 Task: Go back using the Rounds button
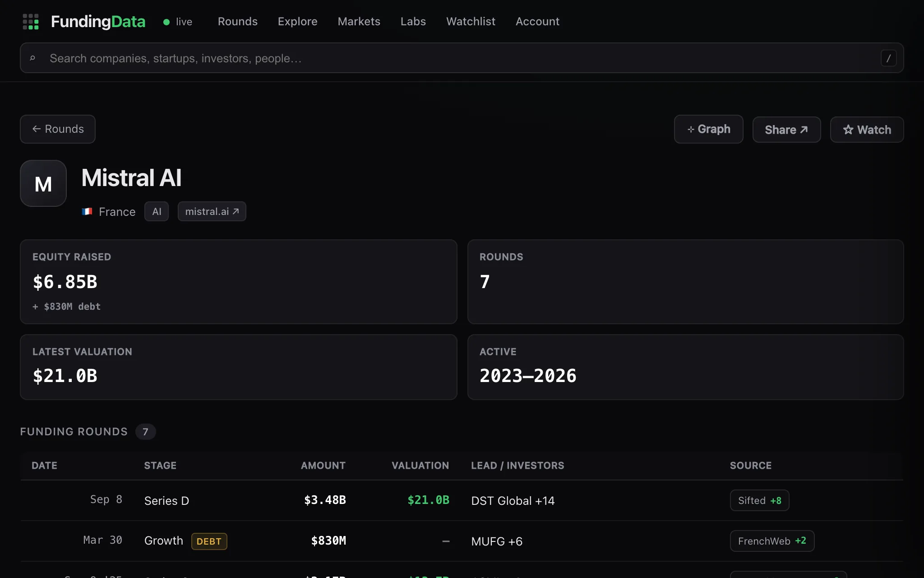point(58,129)
